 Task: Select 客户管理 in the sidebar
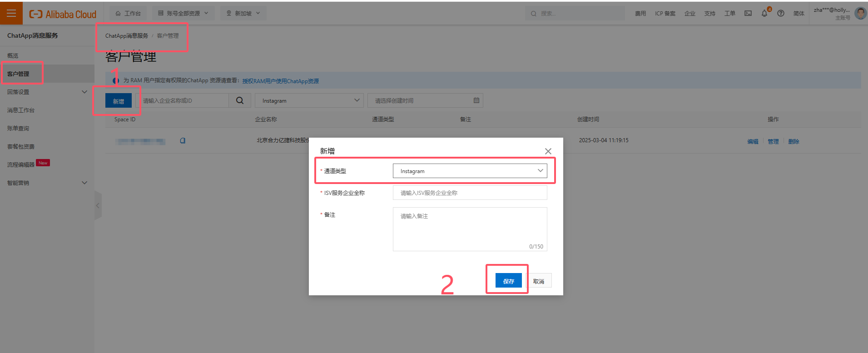click(x=47, y=74)
